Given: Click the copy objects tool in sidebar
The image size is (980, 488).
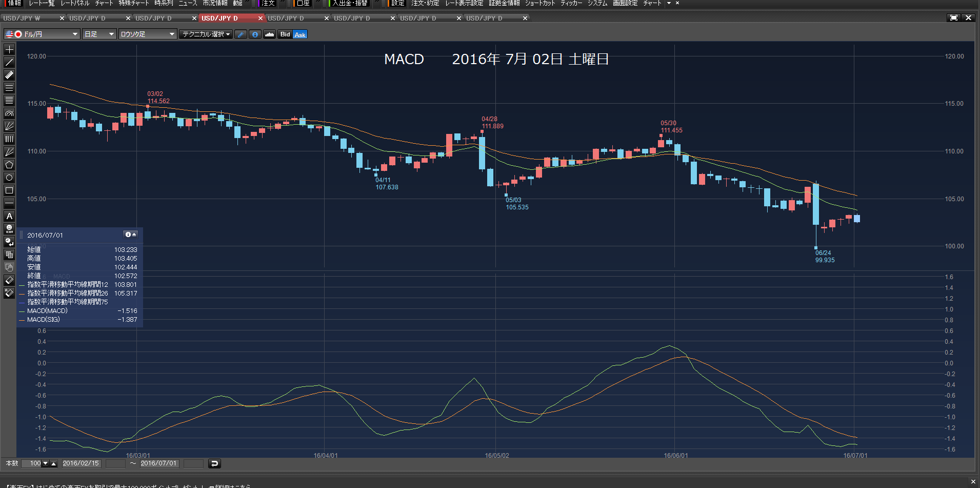Looking at the screenshot, I should click(9, 255).
